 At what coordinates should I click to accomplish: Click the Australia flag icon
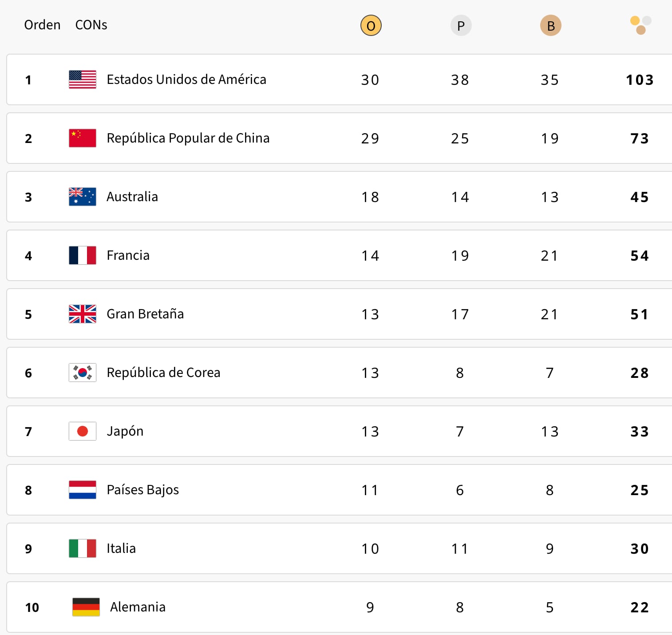(83, 197)
